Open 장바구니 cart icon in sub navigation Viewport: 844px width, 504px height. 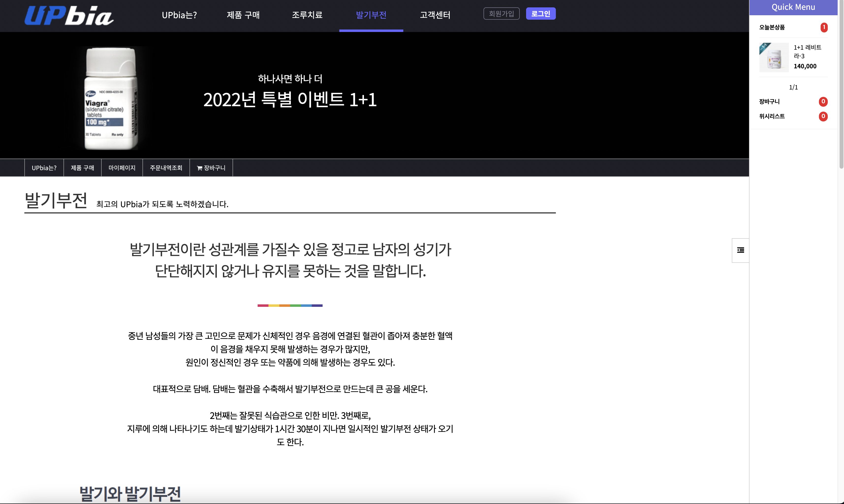(211, 168)
